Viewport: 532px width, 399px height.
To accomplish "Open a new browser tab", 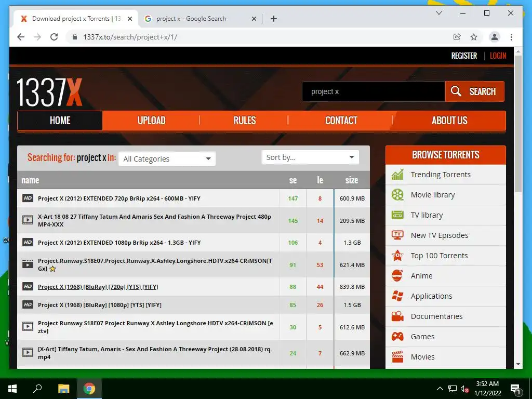I will 273,19.
